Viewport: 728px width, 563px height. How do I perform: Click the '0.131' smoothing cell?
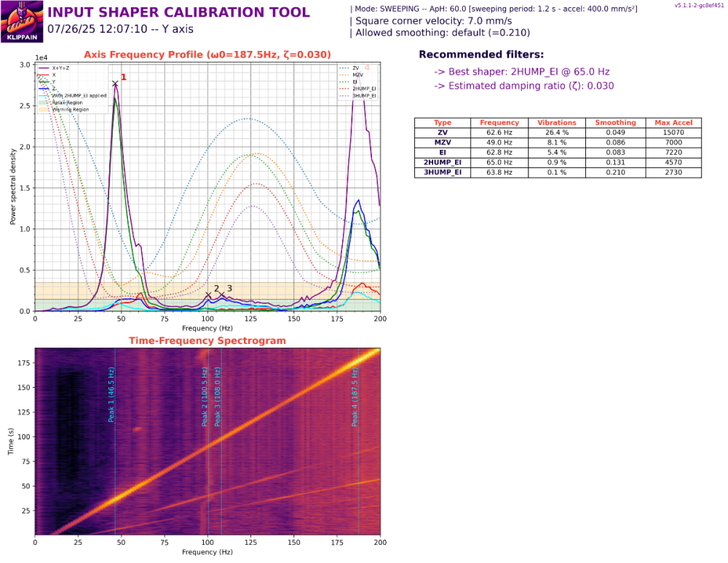[615, 162]
